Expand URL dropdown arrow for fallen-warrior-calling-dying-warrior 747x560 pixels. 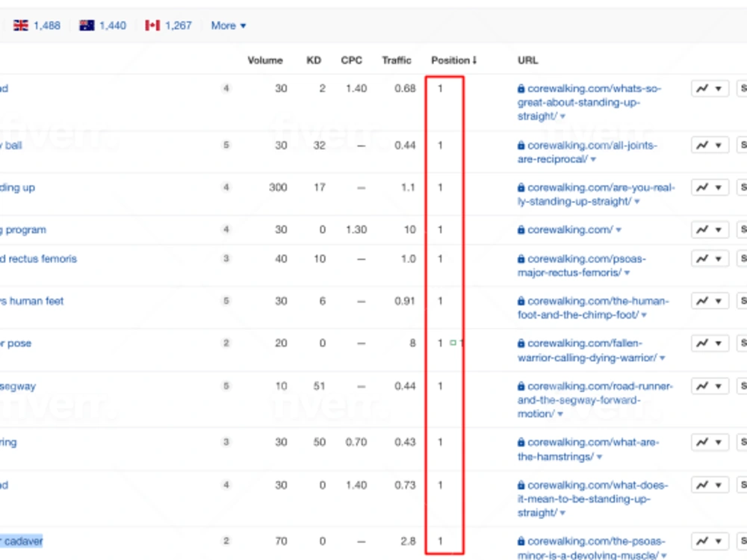point(662,358)
